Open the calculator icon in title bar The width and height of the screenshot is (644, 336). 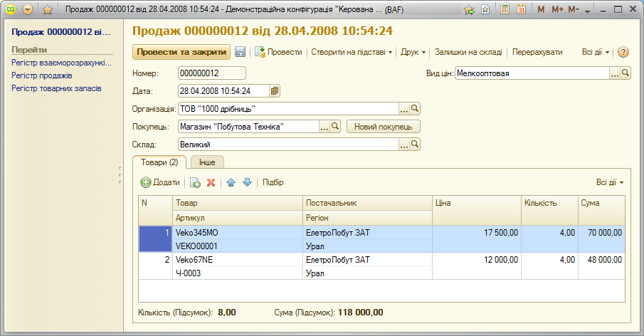(505, 9)
